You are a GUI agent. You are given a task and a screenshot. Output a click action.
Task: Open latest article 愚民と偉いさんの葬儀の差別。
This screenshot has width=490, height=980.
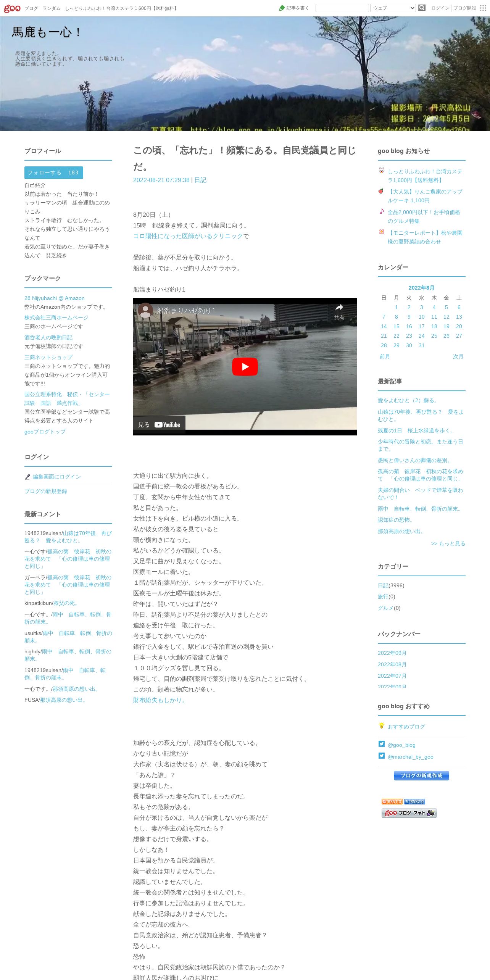click(415, 460)
